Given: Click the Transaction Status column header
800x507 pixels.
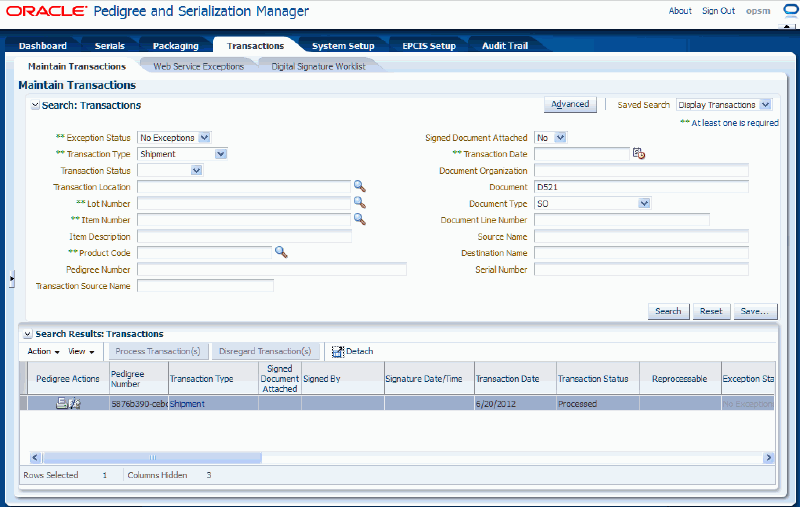Looking at the screenshot, I should coord(597,378).
